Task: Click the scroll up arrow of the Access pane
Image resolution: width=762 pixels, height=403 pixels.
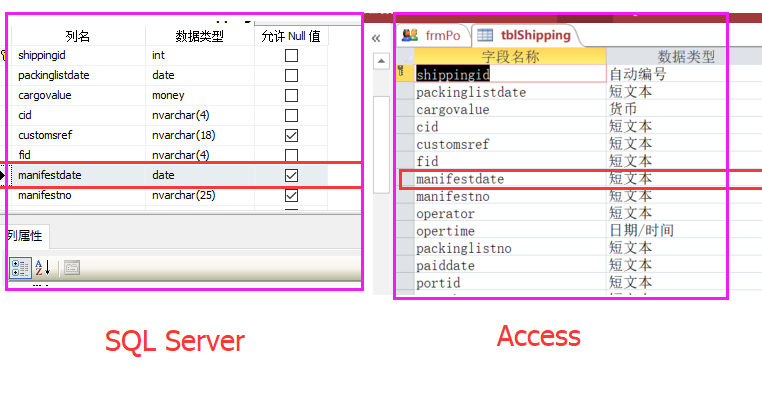Action: coord(381,61)
